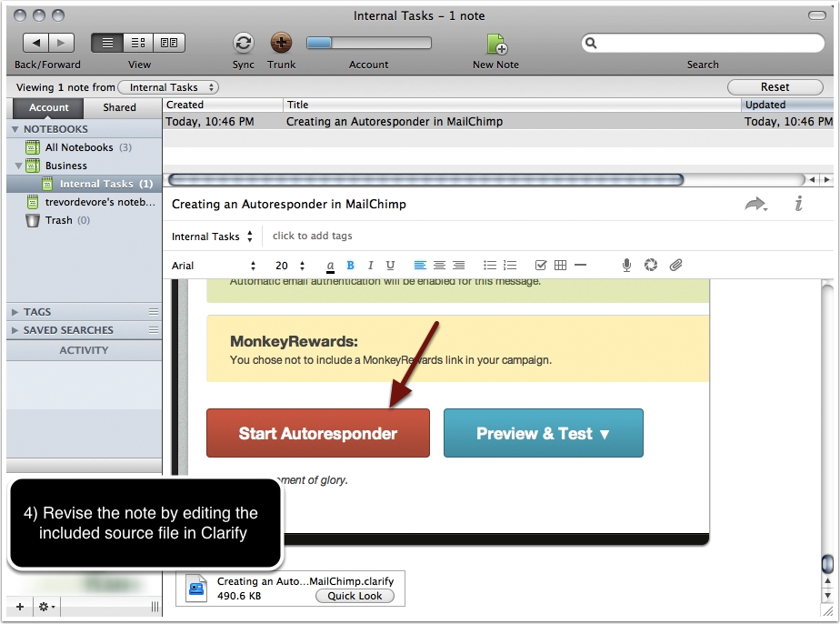Image resolution: width=840 pixels, height=624 pixels.
Task: Select the MailChimp.clarify attachment icon
Action: (196, 589)
